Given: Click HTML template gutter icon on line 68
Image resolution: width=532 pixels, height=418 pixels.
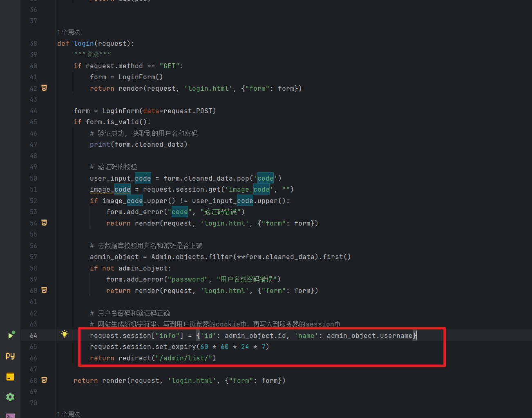Looking at the screenshot, I should coord(44,380).
